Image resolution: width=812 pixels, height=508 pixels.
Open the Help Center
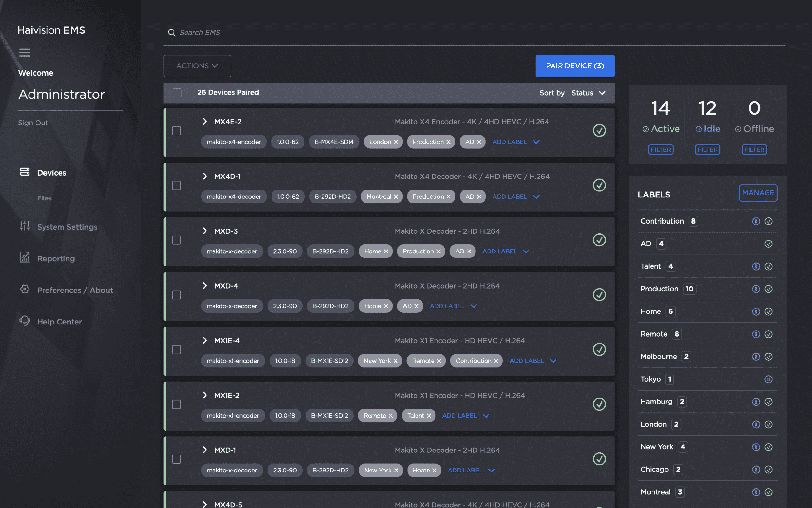click(x=59, y=322)
